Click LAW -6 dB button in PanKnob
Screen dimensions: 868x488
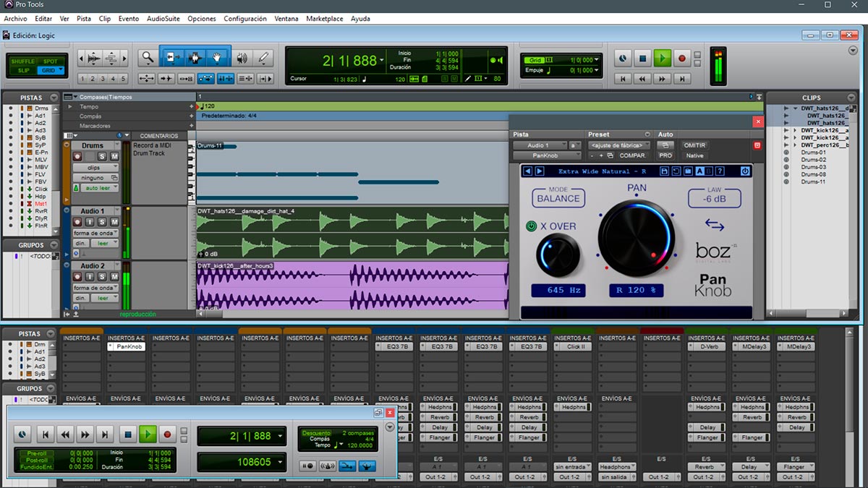point(714,196)
